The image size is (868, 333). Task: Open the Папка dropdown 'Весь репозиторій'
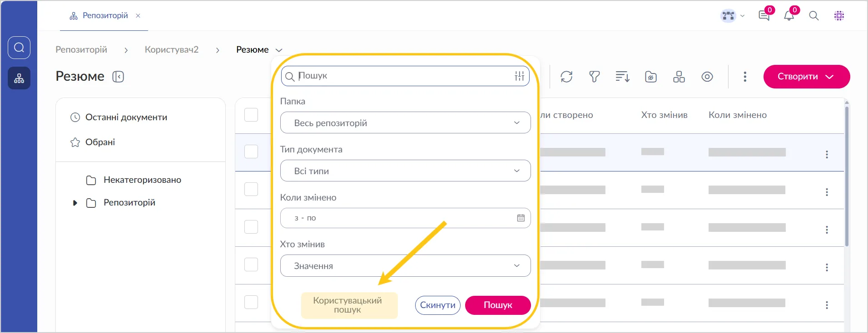pyautogui.click(x=405, y=123)
